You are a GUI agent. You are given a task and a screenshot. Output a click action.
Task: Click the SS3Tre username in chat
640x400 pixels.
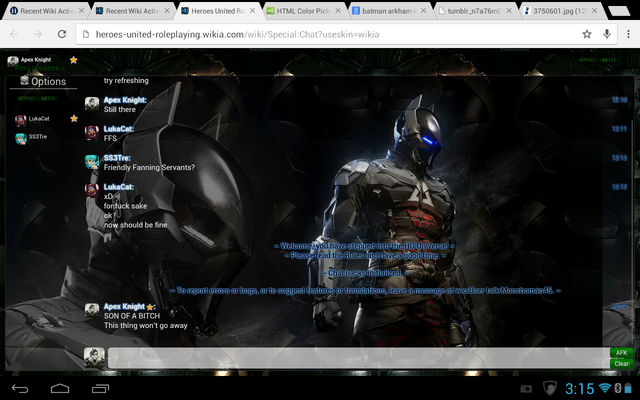[117, 158]
